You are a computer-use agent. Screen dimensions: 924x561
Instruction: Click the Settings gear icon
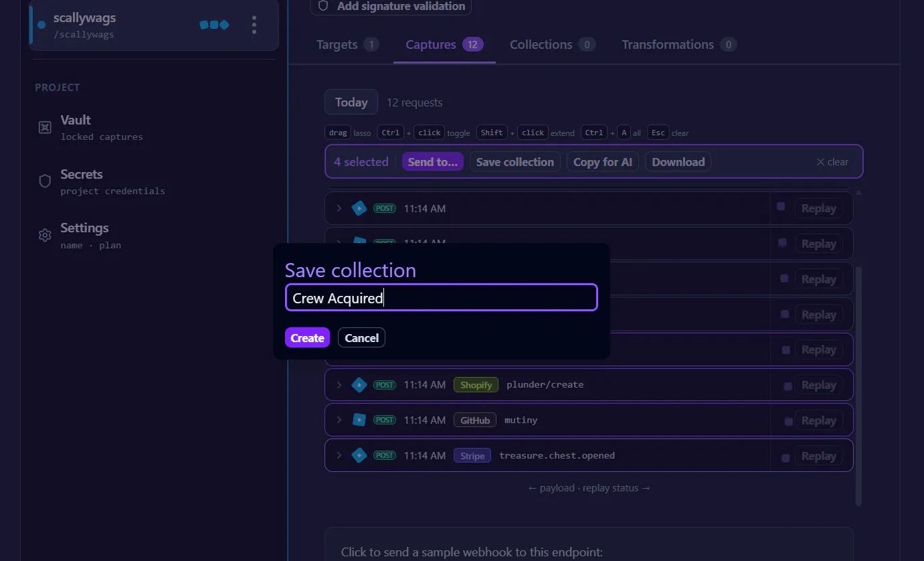click(x=45, y=236)
